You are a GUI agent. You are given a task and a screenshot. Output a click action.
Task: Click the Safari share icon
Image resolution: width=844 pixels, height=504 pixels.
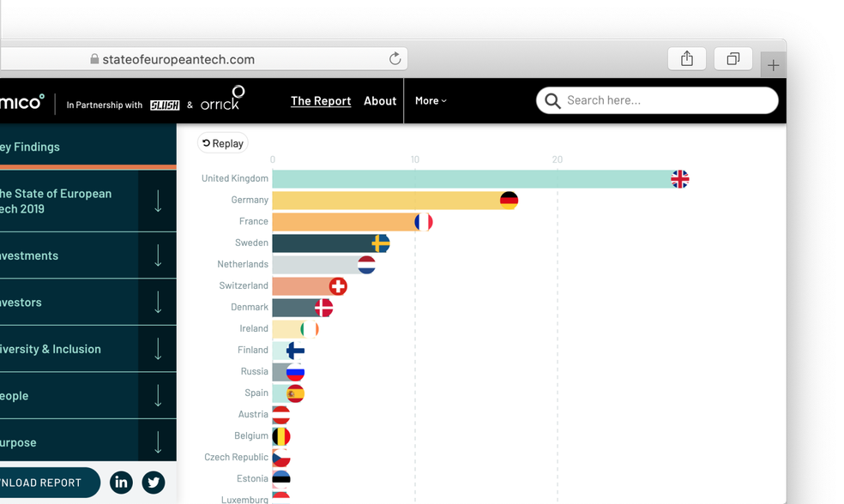(686, 58)
